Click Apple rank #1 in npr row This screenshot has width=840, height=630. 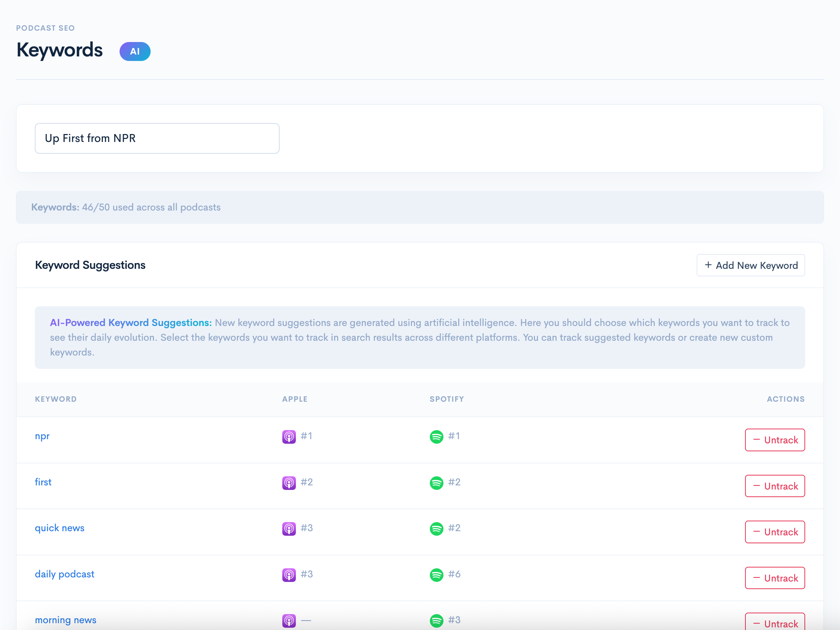point(306,436)
